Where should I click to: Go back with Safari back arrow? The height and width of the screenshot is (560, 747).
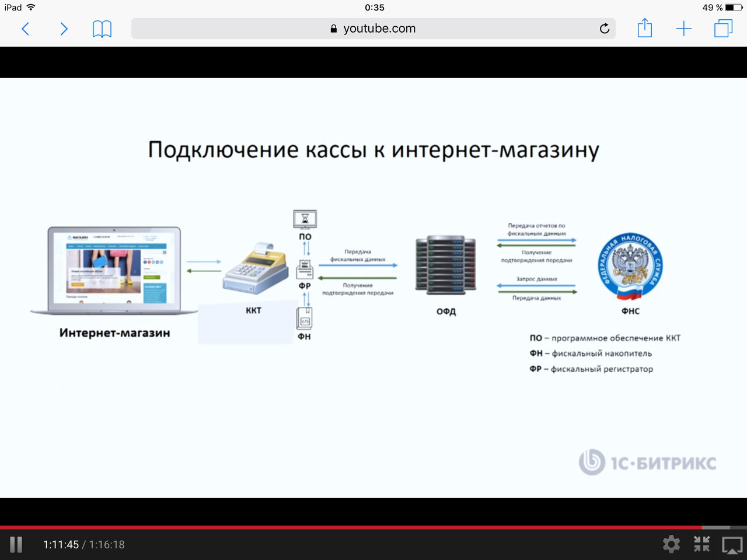pyautogui.click(x=25, y=29)
